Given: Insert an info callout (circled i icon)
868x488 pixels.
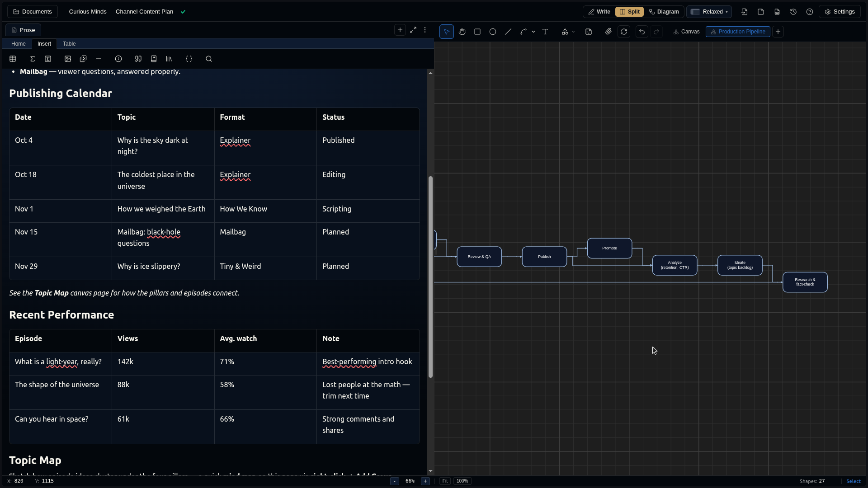Looking at the screenshot, I should tap(118, 59).
